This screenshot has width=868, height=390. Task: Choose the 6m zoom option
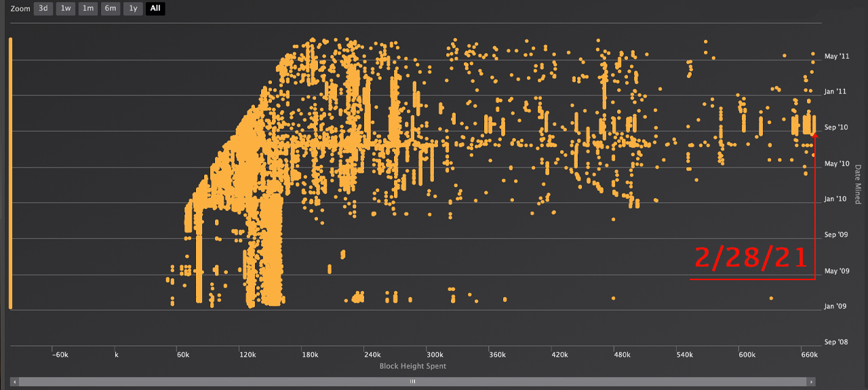[111, 9]
